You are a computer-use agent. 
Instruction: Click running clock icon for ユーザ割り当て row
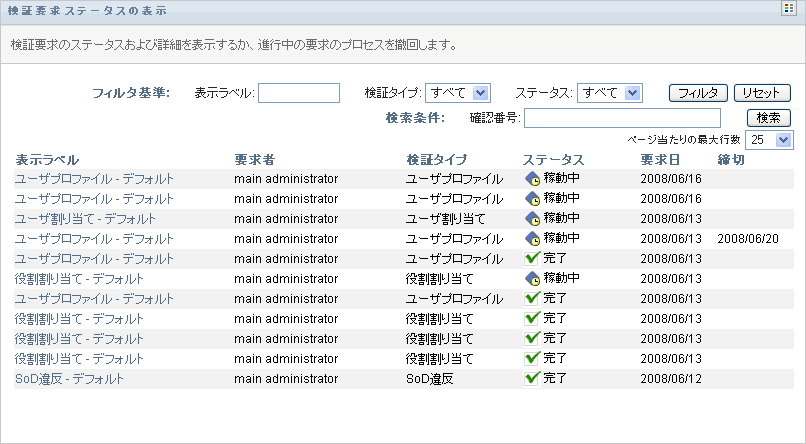pos(532,219)
